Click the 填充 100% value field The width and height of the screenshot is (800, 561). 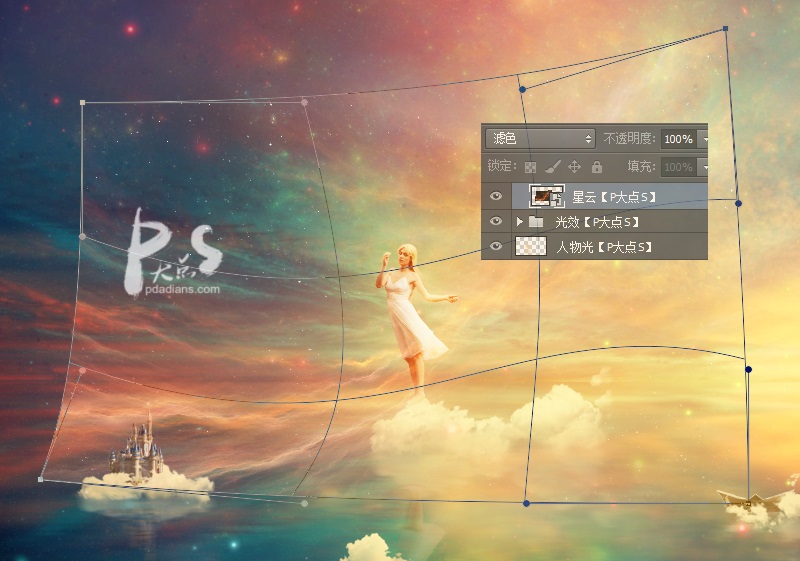point(679,167)
